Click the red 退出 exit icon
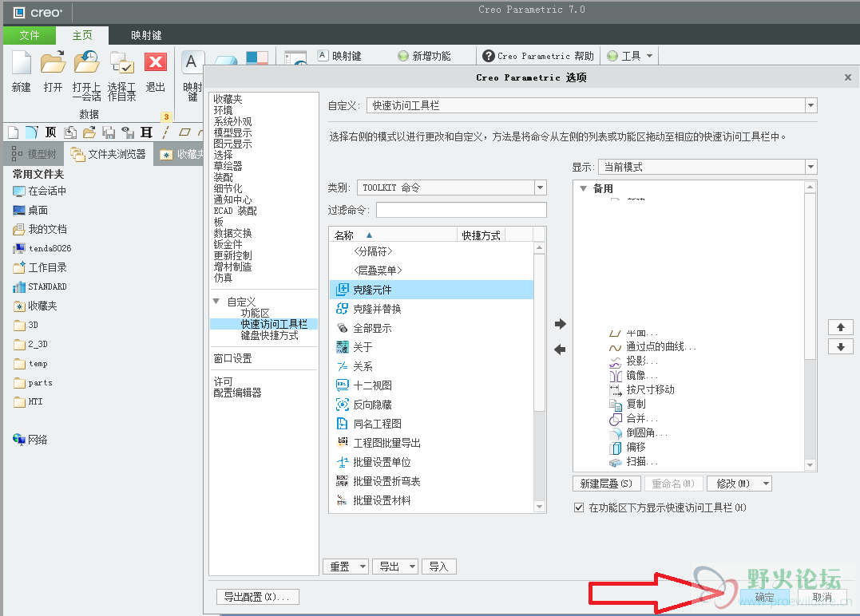The width and height of the screenshot is (860, 616). (156, 62)
